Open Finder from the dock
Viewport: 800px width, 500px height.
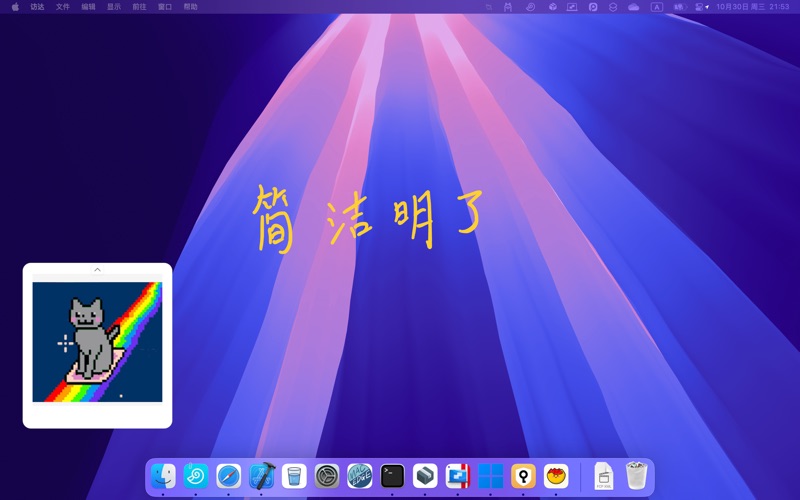point(164,476)
